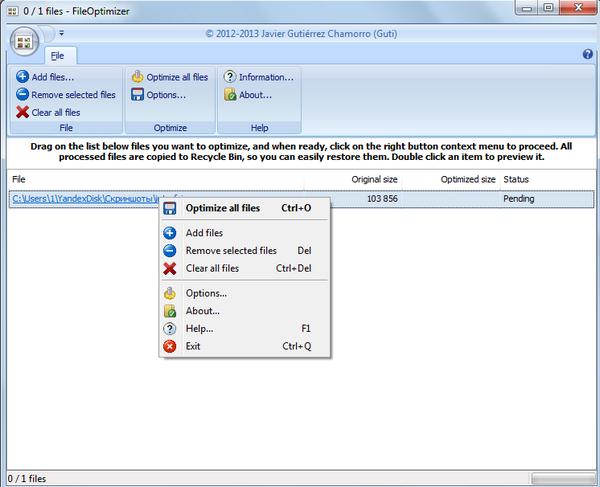
Task: Click the 'Options...' ribbon label
Action: pos(166,95)
